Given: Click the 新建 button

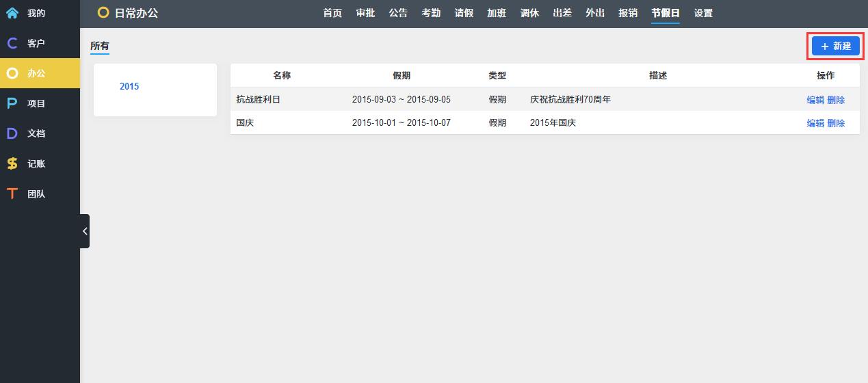Looking at the screenshot, I should tap(835, 46).
